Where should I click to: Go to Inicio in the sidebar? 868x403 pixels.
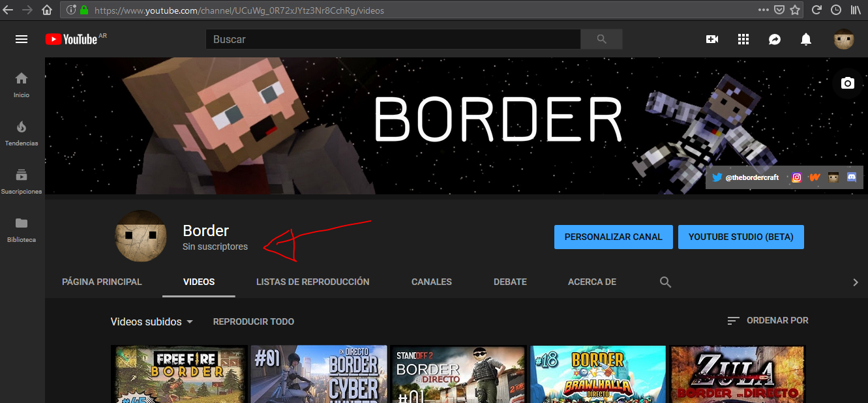22,85
